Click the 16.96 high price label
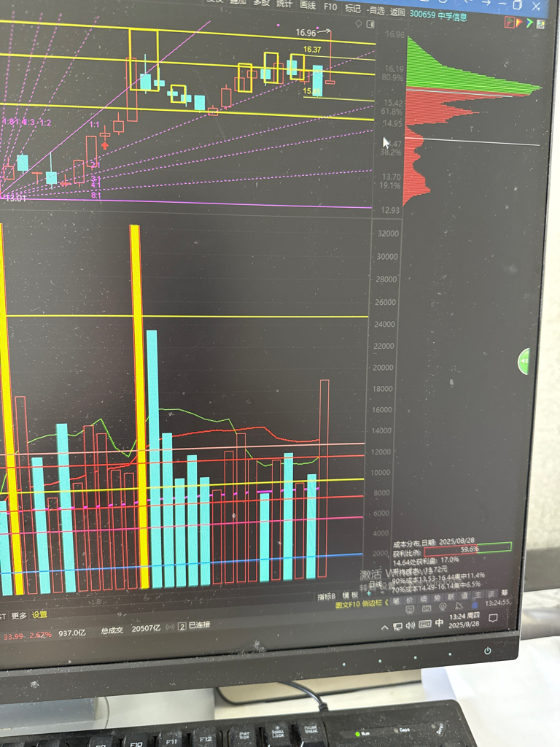Screen dimensions: 560x747 (306, 32)
